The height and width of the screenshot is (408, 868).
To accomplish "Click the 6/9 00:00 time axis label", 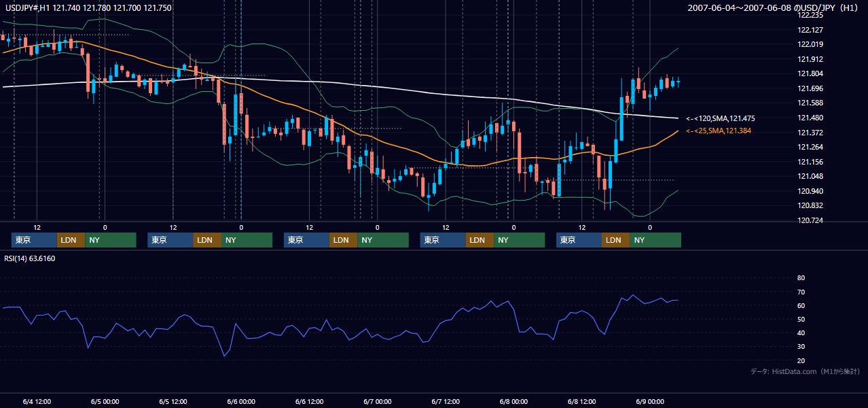I will 650,401.
